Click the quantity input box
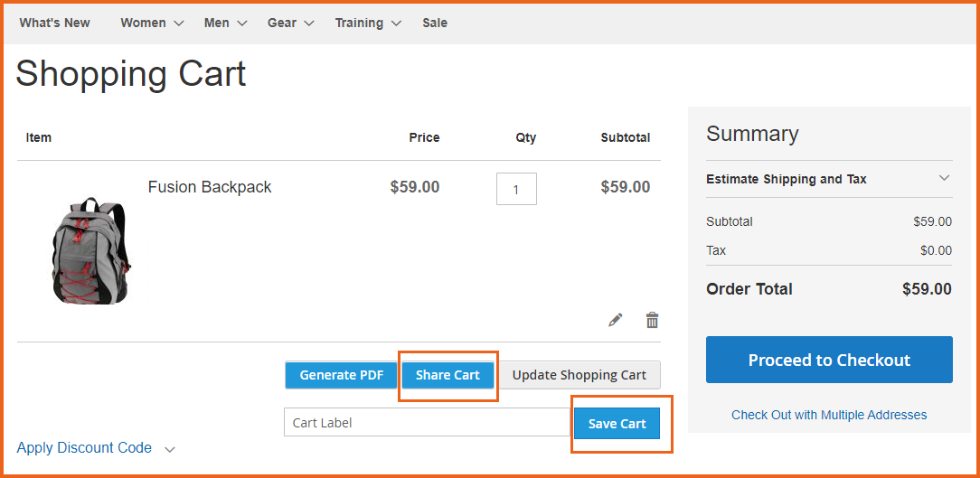 (516, 189)
